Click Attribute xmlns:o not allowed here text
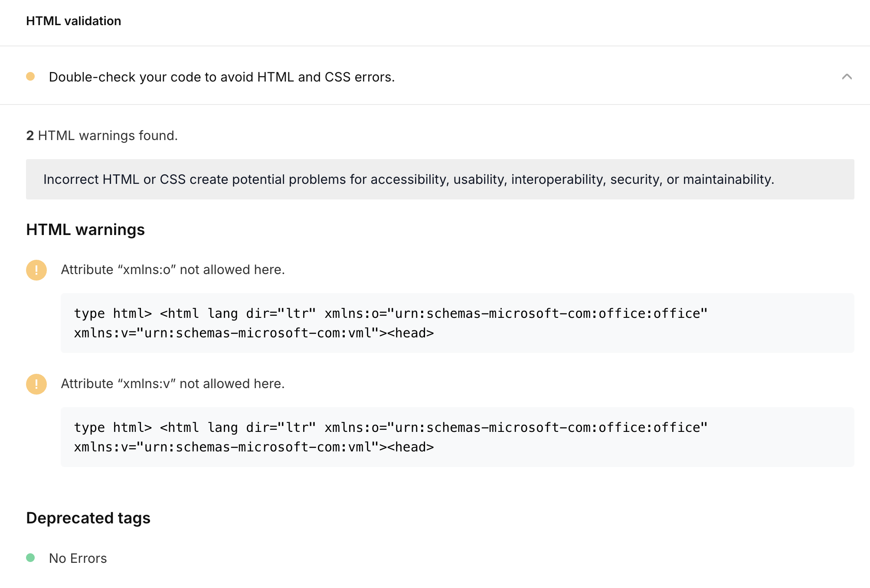 [x=173, y=270]
